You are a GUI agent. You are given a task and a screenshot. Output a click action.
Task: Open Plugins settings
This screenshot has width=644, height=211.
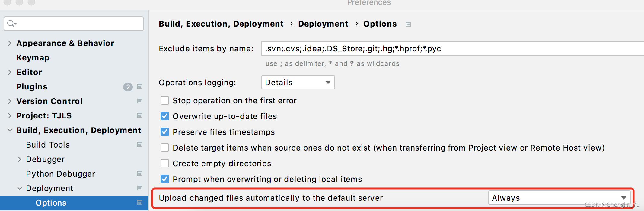[x=32, y=87]
